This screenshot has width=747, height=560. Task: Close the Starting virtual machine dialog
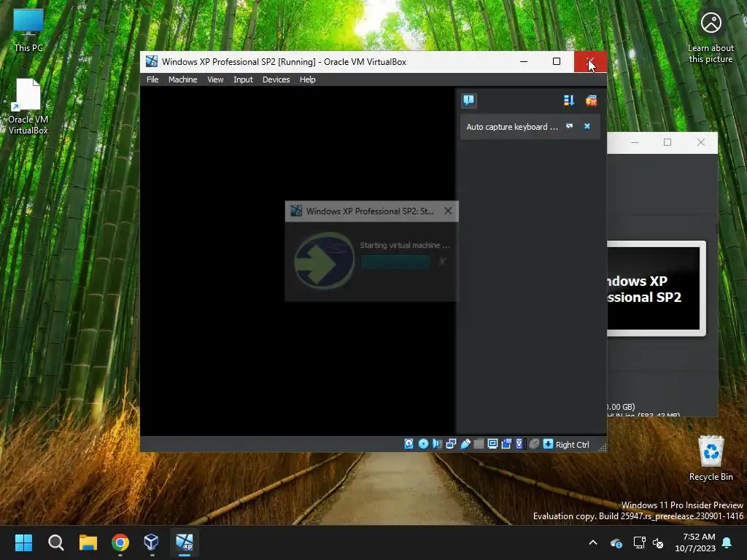click(x=448, y=211)
